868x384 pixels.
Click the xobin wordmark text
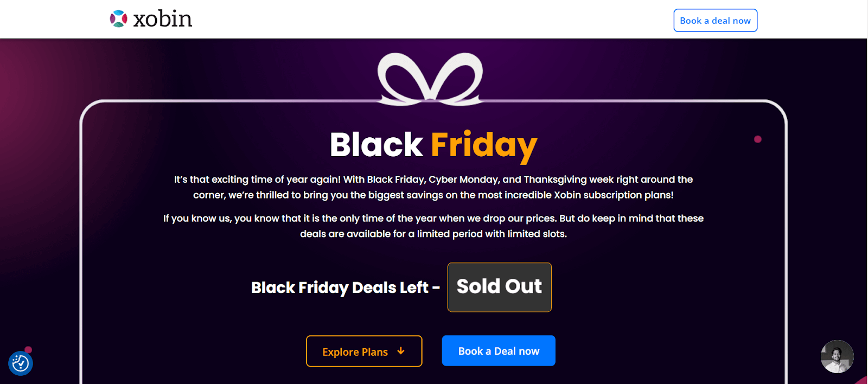click(163, 20)
